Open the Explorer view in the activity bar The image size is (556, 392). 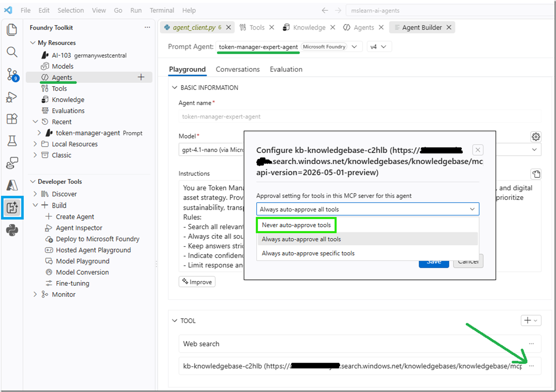pyautogui.click(x=12, y=30)
